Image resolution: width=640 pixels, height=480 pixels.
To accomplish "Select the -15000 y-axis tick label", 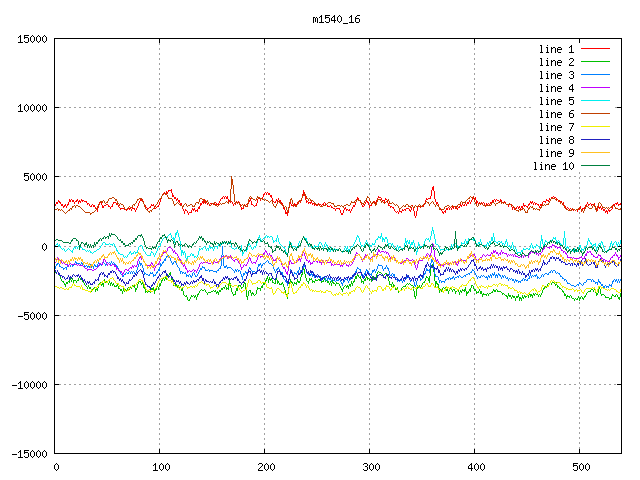I will tap(28, 453).
